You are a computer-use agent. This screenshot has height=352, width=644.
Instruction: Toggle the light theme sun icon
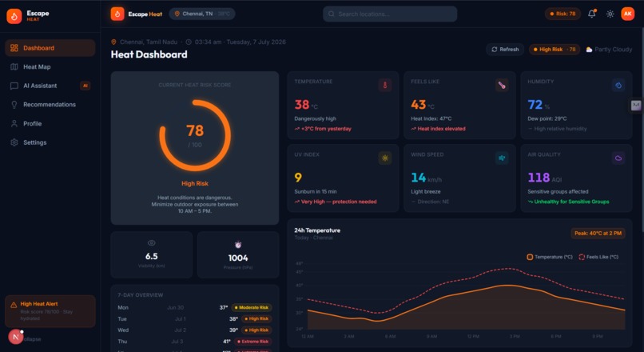[610, 14]
